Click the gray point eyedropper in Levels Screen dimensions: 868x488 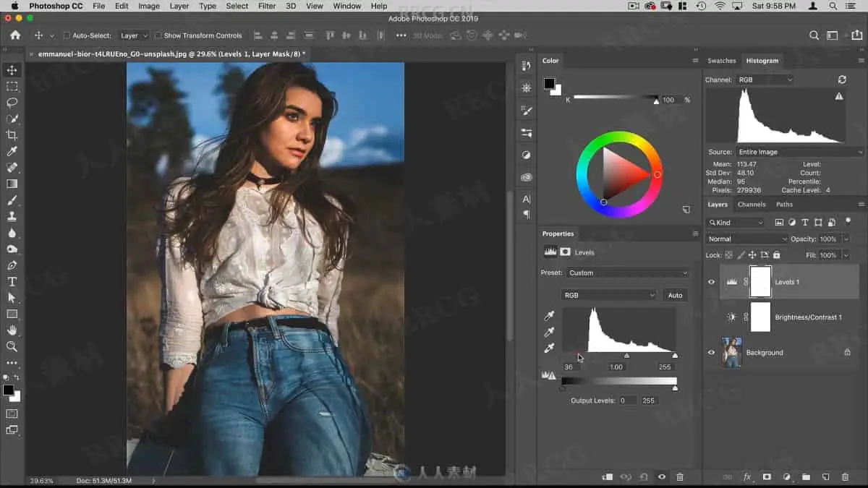coord(549,332)
